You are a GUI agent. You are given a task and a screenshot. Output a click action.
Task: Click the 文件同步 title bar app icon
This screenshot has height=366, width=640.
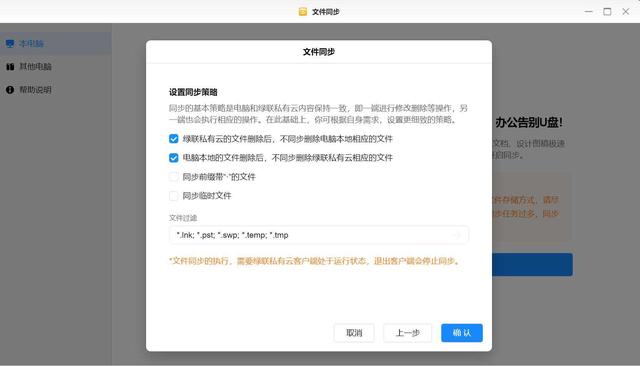coord(302,12)
